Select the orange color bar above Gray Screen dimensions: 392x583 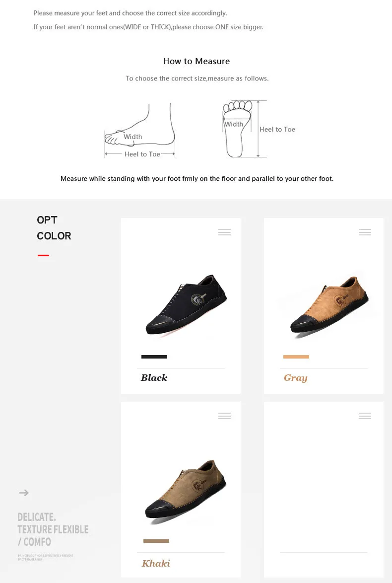296,357
